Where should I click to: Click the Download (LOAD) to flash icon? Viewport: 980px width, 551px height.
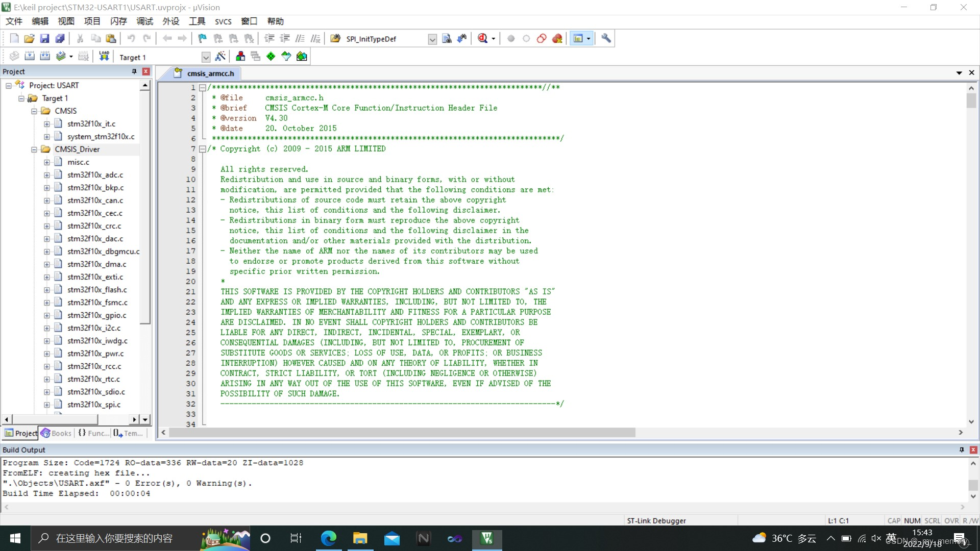(104, 56)
